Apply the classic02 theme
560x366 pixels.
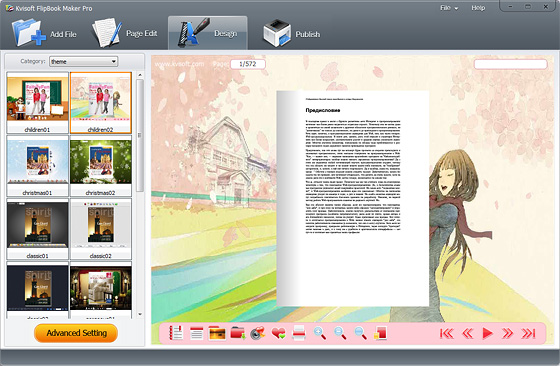click(101, 229)
